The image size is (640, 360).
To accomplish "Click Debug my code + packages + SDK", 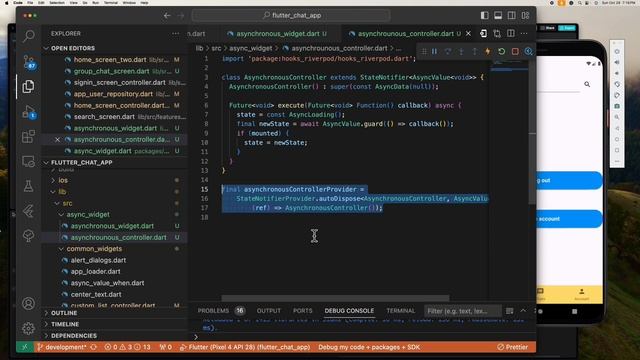I will [x=369, y=347].
